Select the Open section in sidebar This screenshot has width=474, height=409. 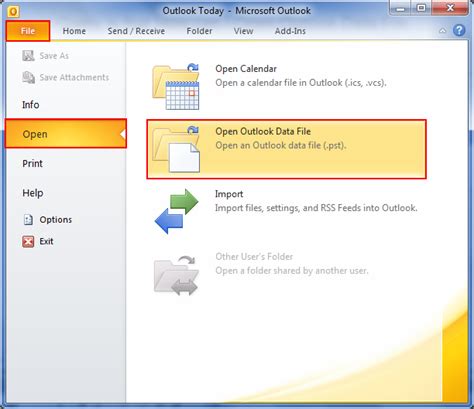[66, 134]
